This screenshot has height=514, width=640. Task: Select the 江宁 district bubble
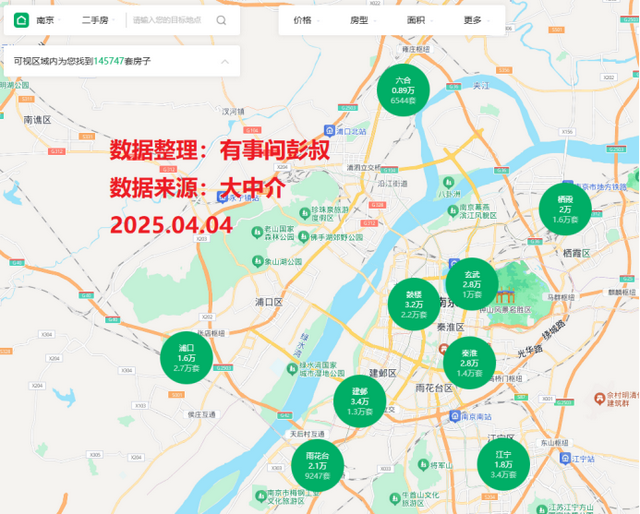coord(503,464)
